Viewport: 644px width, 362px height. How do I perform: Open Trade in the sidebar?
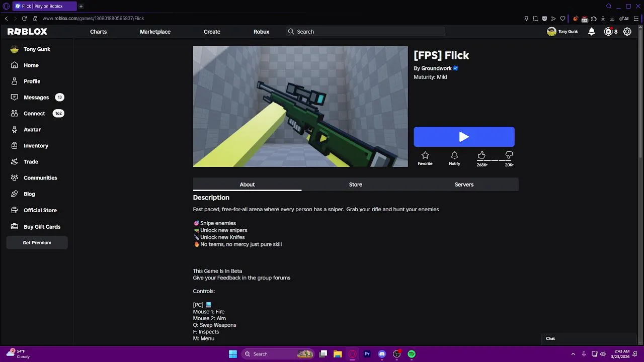point(31,162)
